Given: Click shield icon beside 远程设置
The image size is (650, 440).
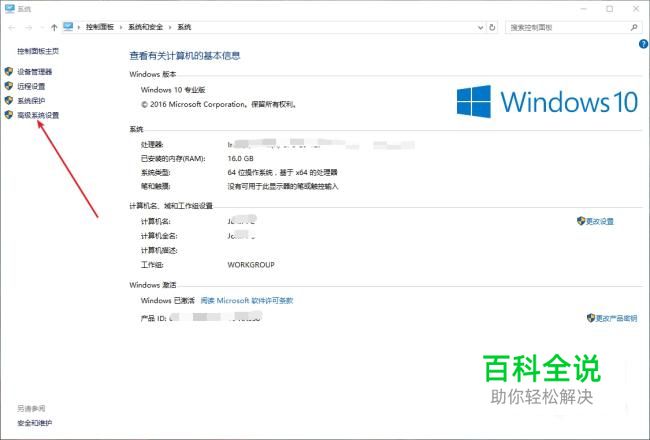Looking at the screenshot, I should pos(9,86).
